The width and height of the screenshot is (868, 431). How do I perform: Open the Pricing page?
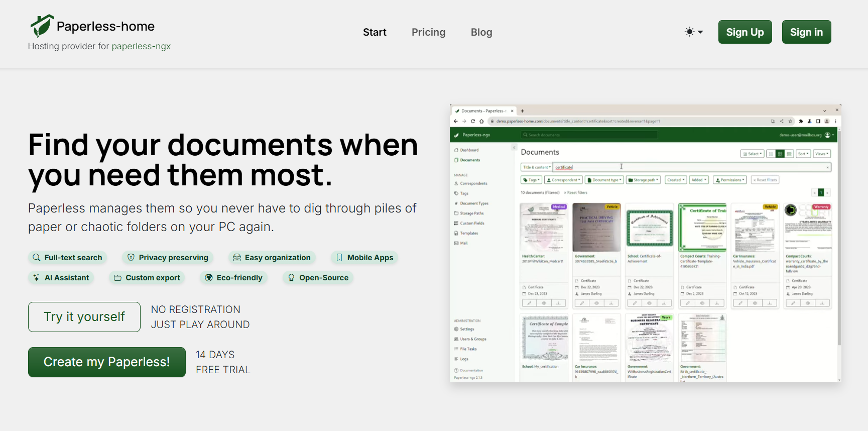pyautogui.click(x=428, y=32)
